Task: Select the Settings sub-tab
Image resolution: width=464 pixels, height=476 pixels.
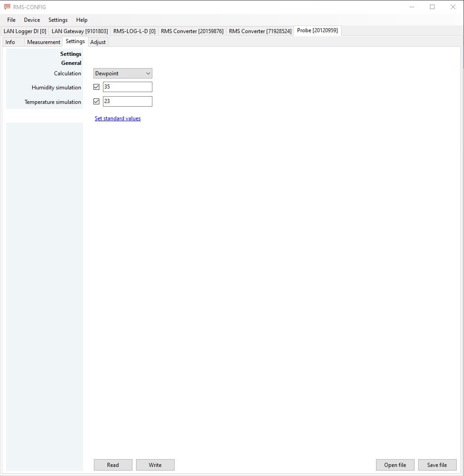Action: (75, 42)
